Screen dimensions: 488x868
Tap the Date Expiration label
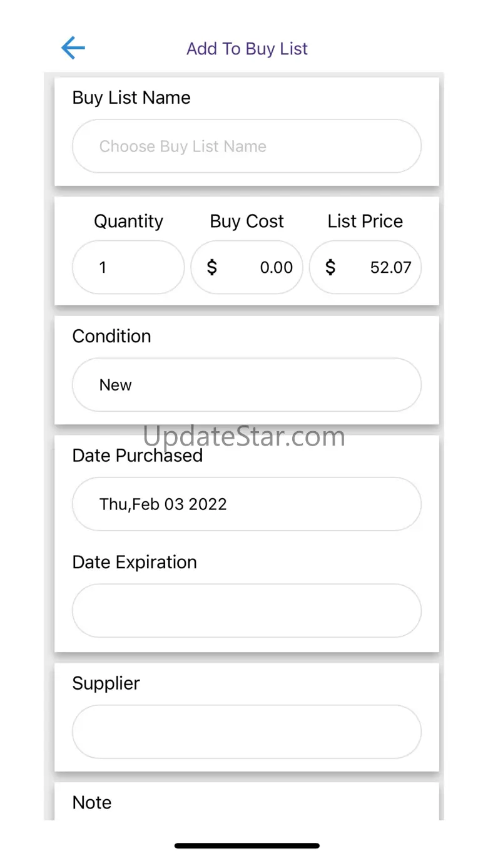click(x=135, y=562)
